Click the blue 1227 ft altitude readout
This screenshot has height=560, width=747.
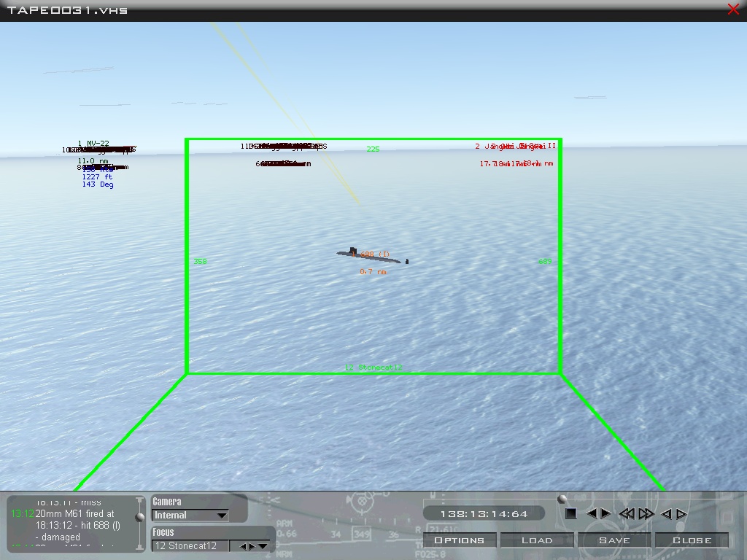98,176
